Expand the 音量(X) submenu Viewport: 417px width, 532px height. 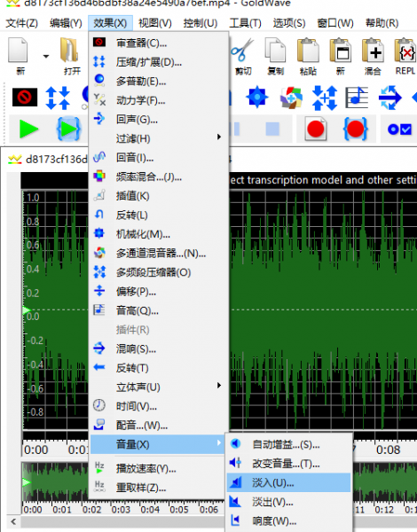click(157, 444)
